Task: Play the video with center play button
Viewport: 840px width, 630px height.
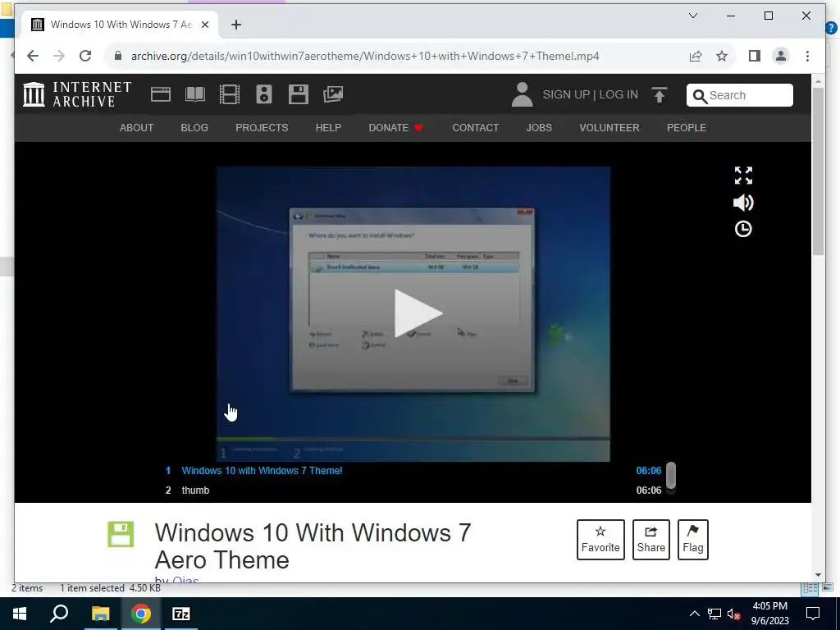Action: (418, 313)
